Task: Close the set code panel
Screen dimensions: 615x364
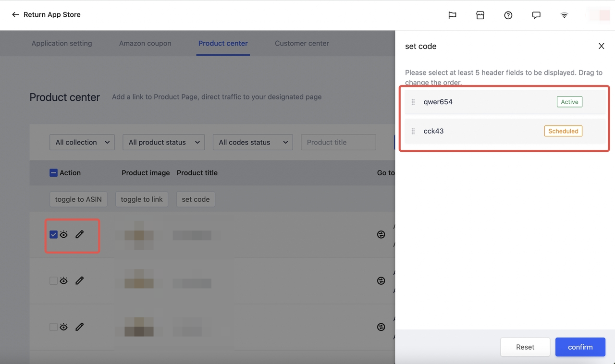Action: (601, 46)
